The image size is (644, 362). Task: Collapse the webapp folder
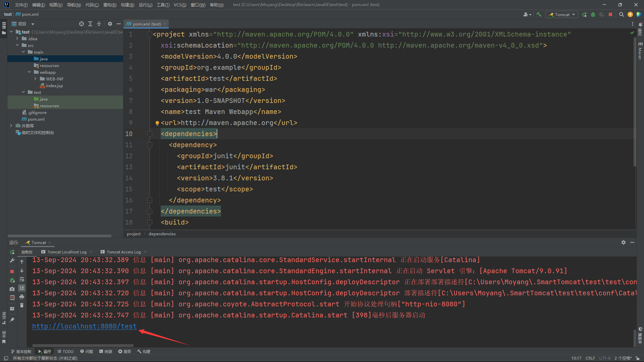30,72
